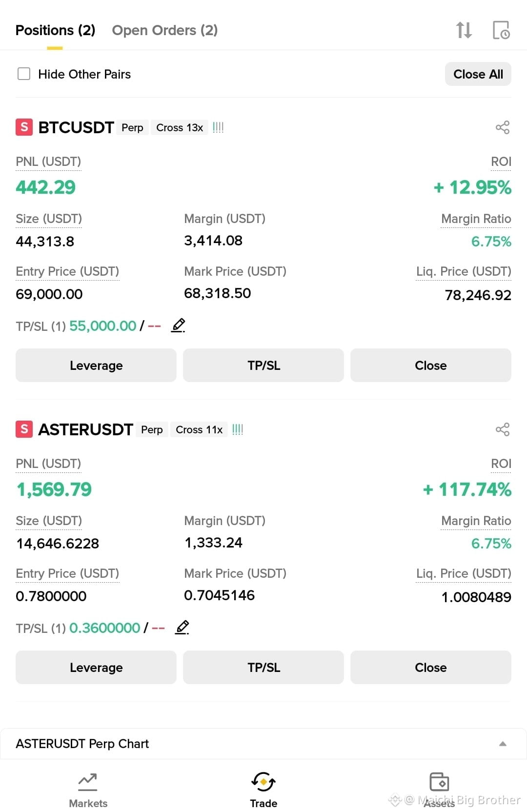Tap the sort arrows icon at top

click(x=464, y=30)
